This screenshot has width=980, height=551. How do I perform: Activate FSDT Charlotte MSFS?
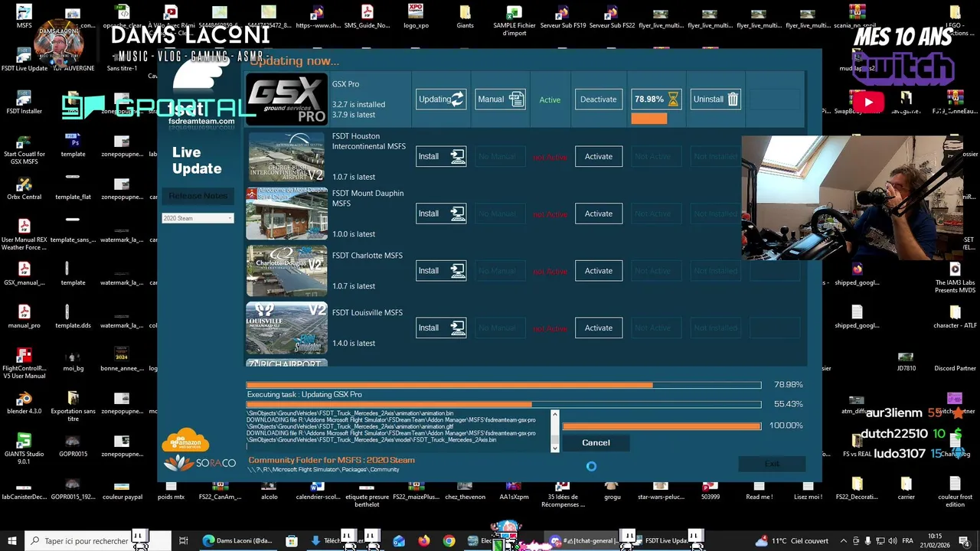(x=598, y=271)
